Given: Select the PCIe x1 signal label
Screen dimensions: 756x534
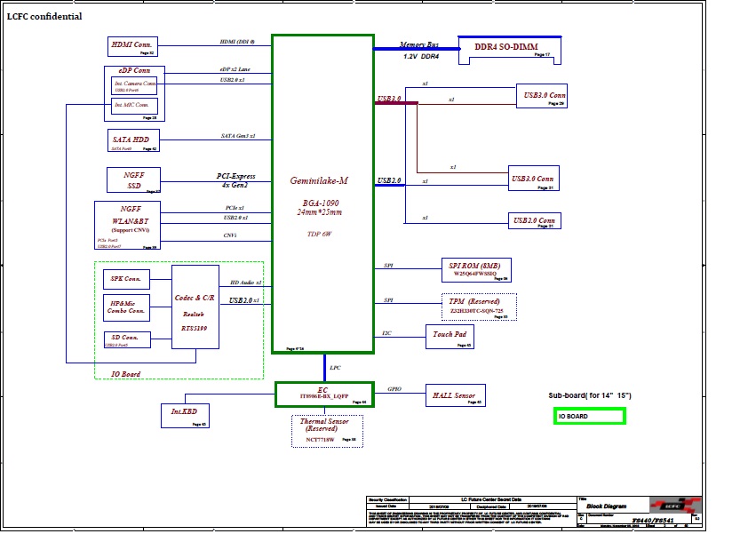Looking at the screenshot, I should (x=235, y=208).
